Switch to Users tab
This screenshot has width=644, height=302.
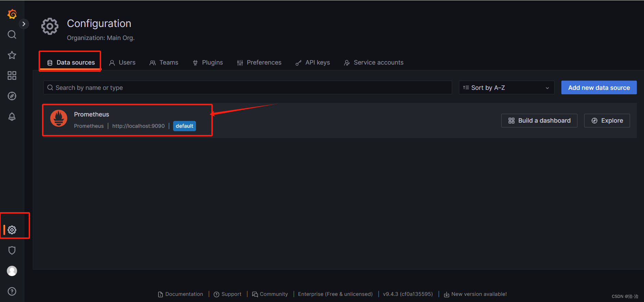pos(122,63)
